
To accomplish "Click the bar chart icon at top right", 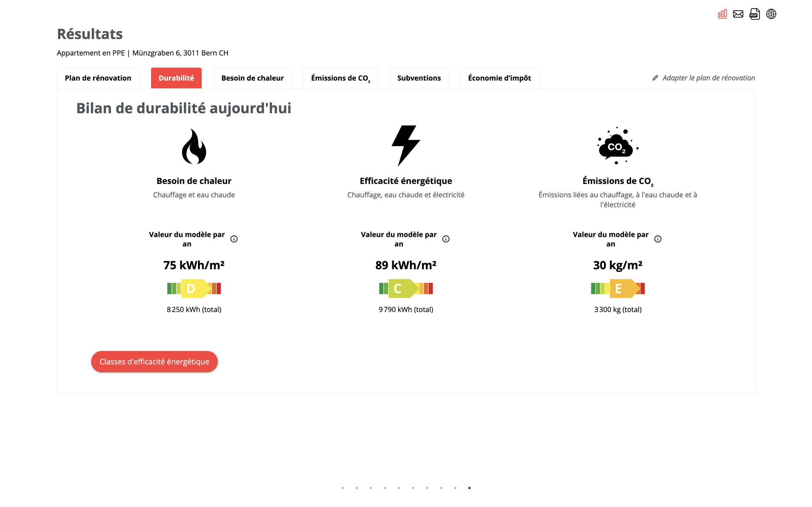I will coord(722,14).
